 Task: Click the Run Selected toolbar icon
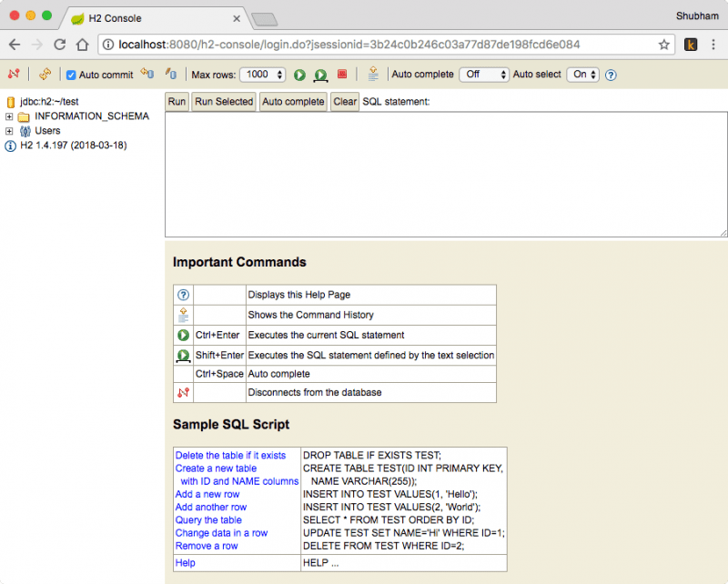[x=321, y=75]
